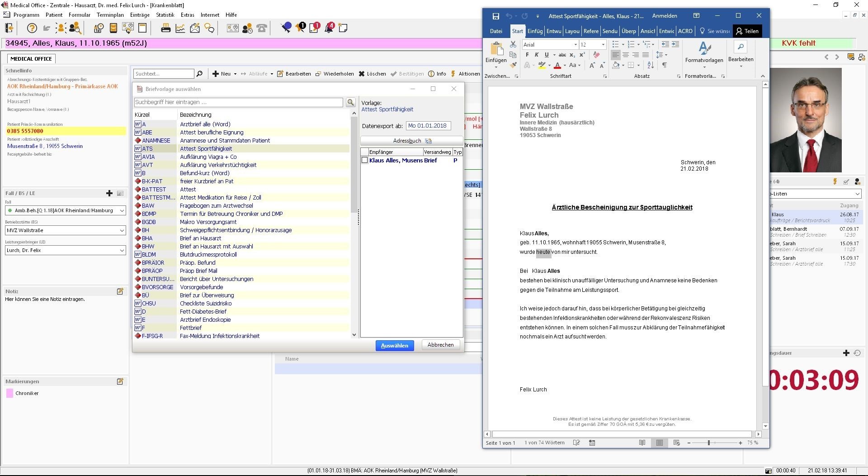The width and height of the screenshot is (868, 476).
Task: Click Anmelden in the Word title bar
Action: pos(665,16)
